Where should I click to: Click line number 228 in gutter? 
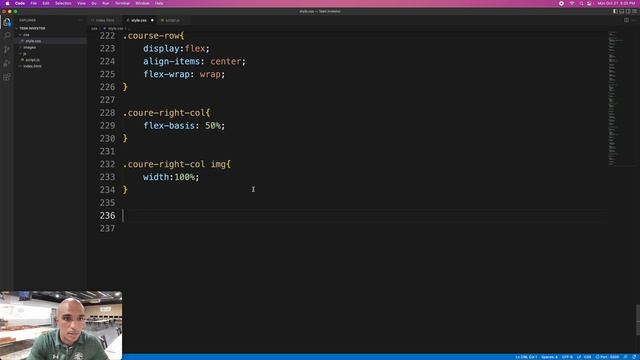[x=107, y=113]
